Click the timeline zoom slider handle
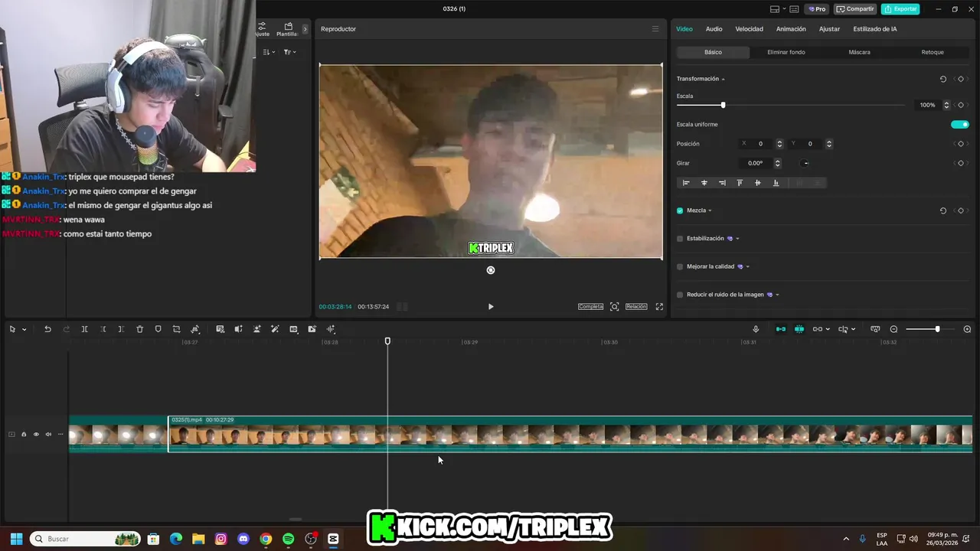The width and height of the screenshot is (980, 551). click(937, 329)
